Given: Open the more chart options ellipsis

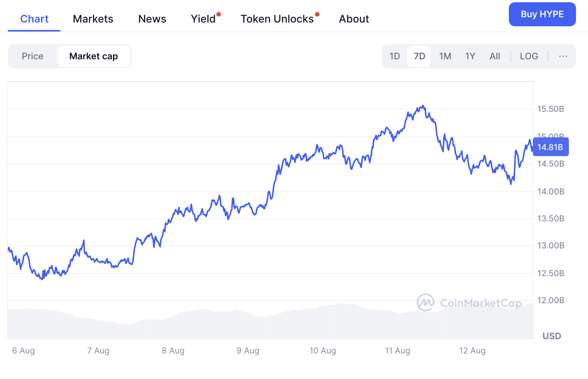Looking at the screenshot, I should 563,56.
